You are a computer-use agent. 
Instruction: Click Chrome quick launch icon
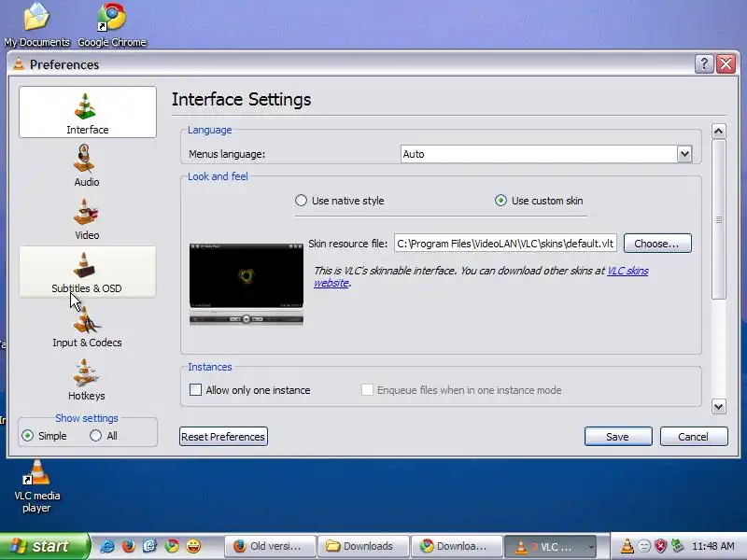click(x=172, y=546)
